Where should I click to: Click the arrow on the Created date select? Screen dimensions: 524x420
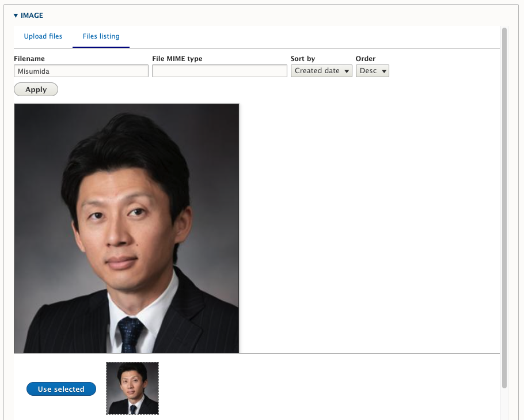click(347, 71)
